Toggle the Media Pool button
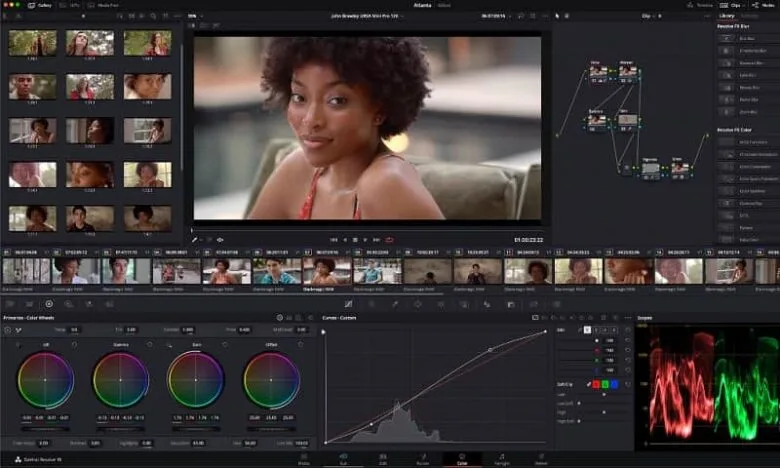The height and width of the screenshot is (468, 780). coord(103,5)
